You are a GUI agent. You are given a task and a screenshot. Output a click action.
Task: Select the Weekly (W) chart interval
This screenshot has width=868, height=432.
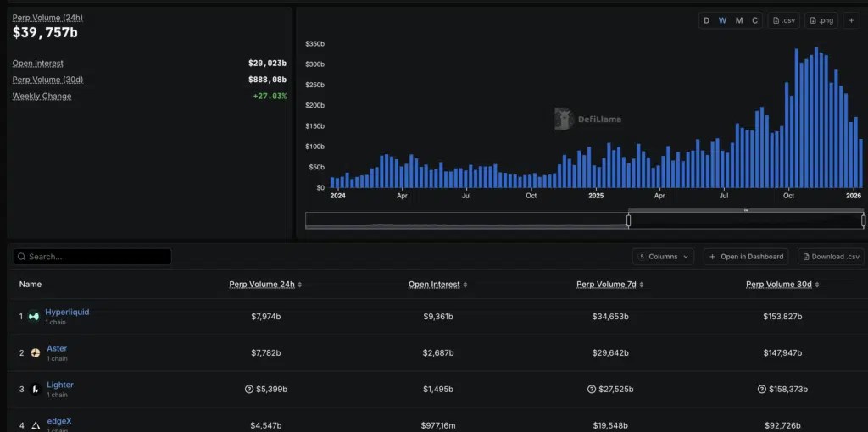(722, 20)
